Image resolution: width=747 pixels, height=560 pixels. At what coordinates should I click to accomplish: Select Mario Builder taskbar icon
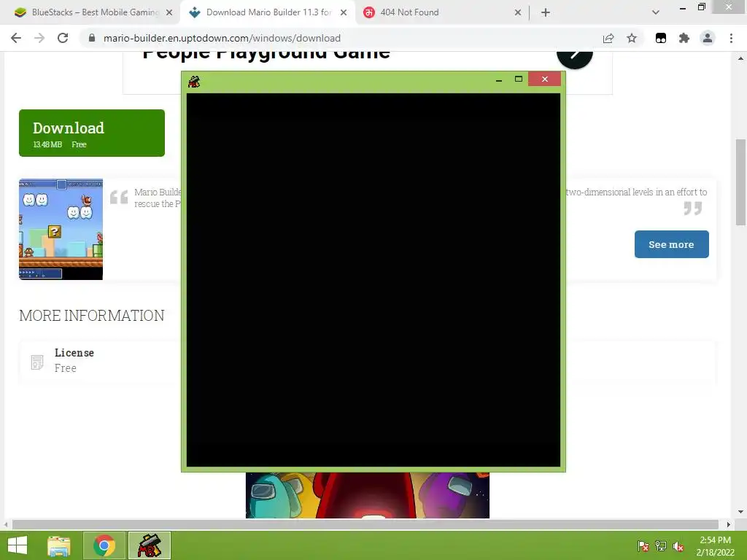pyautogui.click(x=149, y=545)
